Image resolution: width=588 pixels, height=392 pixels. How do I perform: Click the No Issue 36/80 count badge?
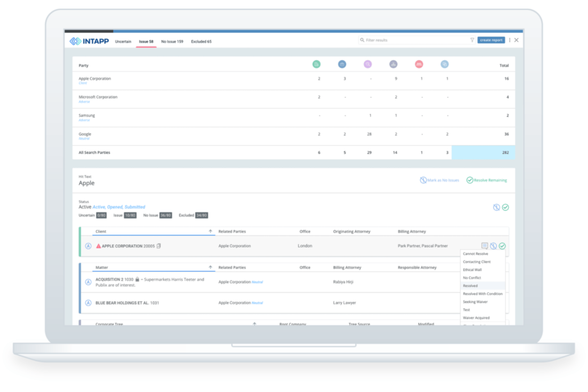[x=166, y=215]
